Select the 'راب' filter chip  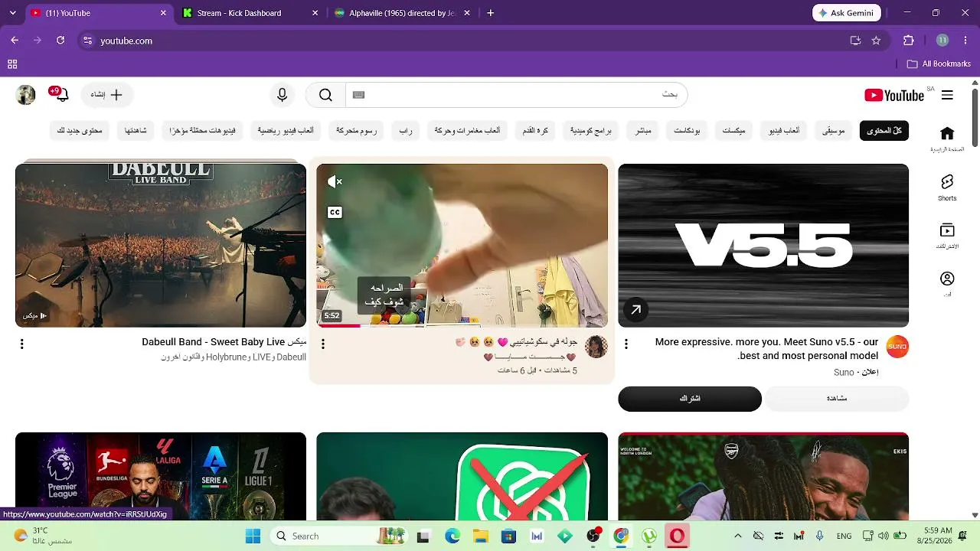point(406,131)
